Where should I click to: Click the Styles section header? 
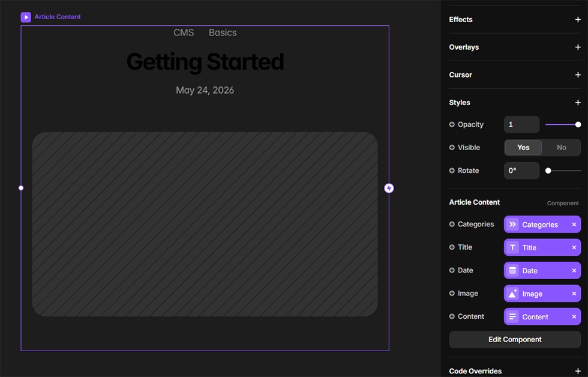[x=460, y=103]
